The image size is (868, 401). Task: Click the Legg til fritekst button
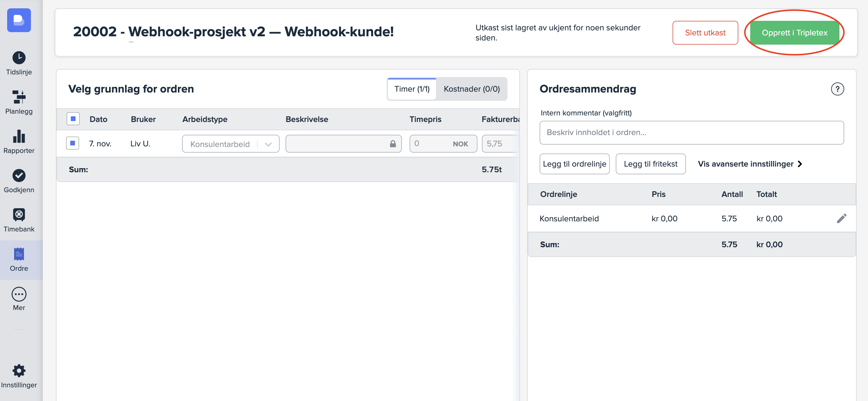click(x=650, y=164)
